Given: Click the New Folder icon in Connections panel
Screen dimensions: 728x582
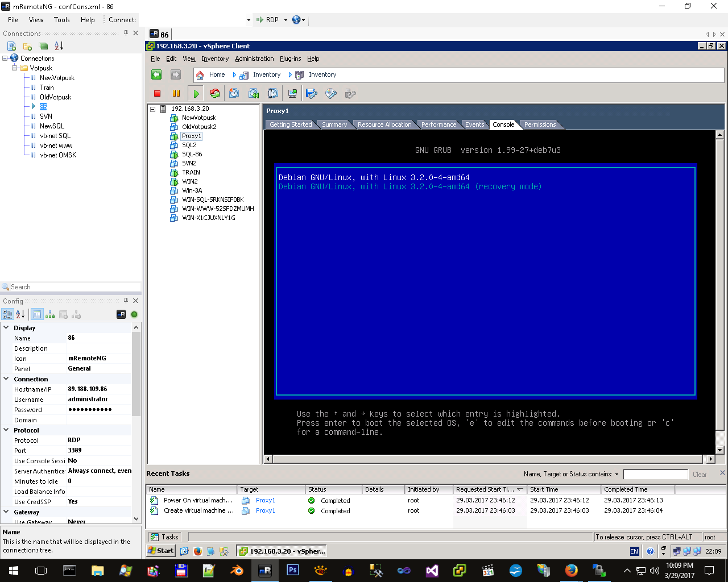Looking at the screenshot, I should click(x=27, y=46).
